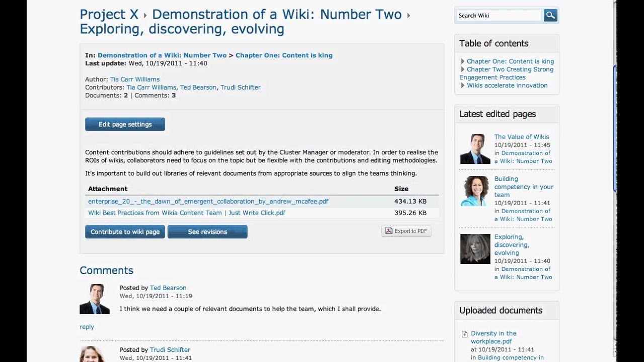This screenshot has height=362, width=644.
Task: Open Demonstration link under Exploring sidebar entry
Action: click(523, 273)
